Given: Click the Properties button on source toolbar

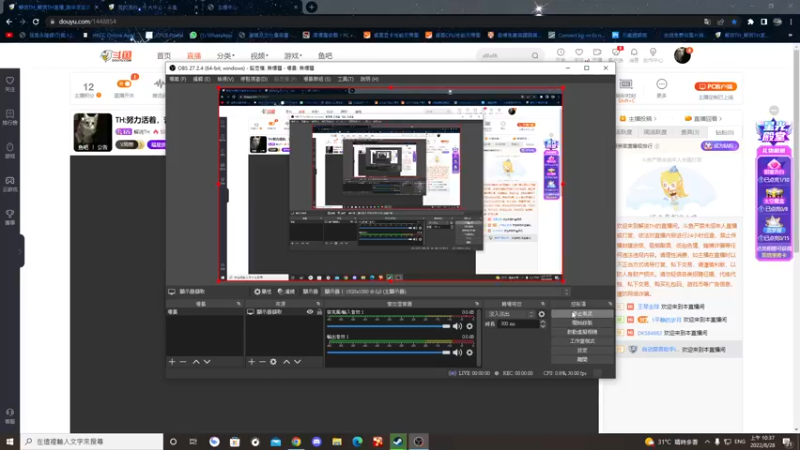Looking at the screenshot, I should (263, 292).
